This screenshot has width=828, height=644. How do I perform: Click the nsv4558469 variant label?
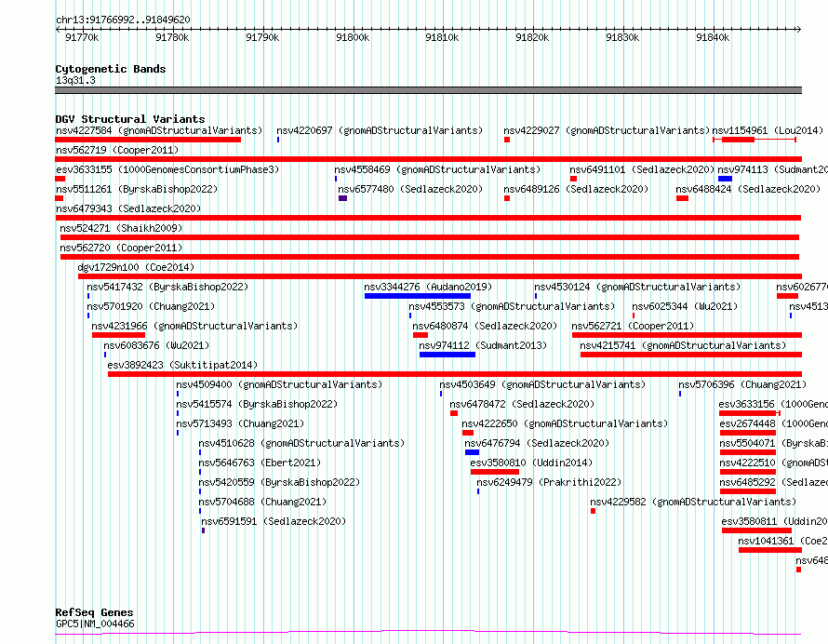tap(437, 169)
